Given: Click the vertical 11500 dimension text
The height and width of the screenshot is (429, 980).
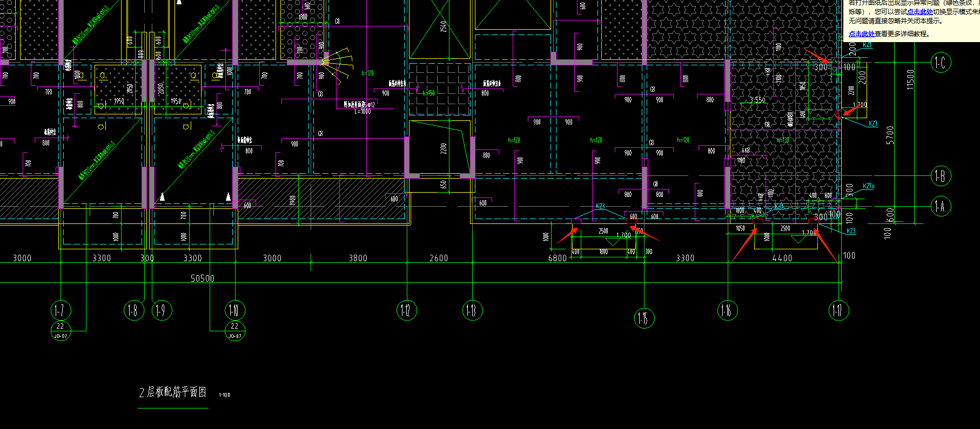Looking at the screenshot, I should [x=910, y=79].
